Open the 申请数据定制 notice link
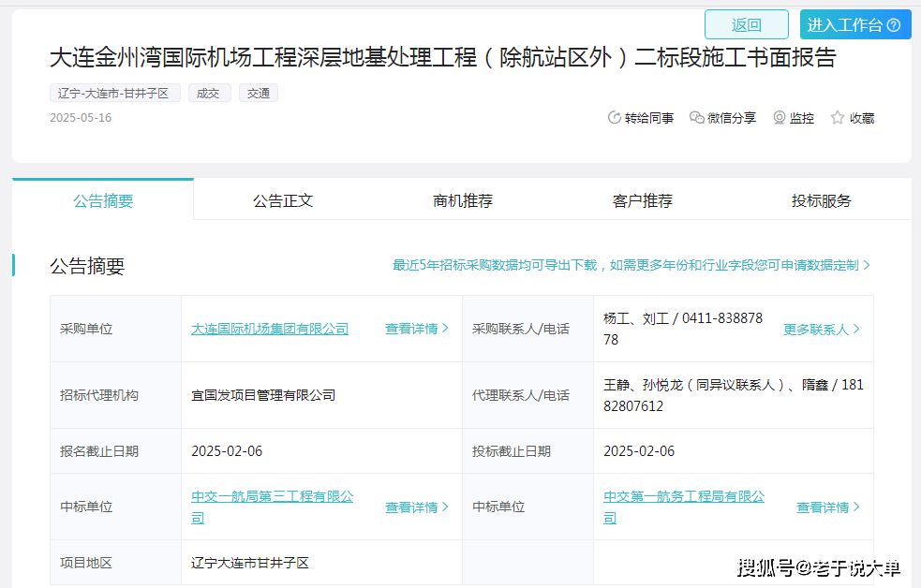The height and width of the screenshot is (588, 921). 631,265
